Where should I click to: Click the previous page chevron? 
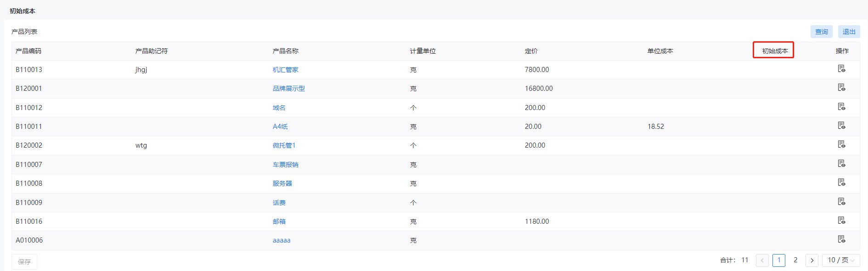pos(762,260)
